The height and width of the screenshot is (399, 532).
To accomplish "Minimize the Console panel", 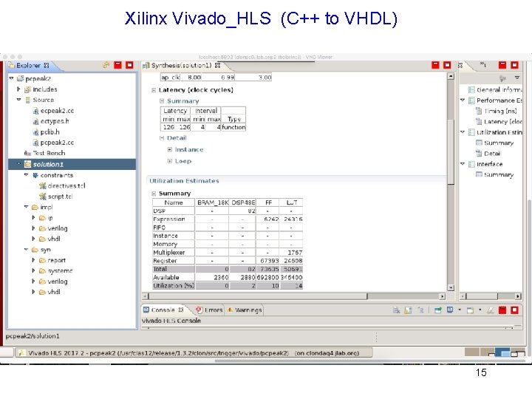I will click(x=502, y=310).
